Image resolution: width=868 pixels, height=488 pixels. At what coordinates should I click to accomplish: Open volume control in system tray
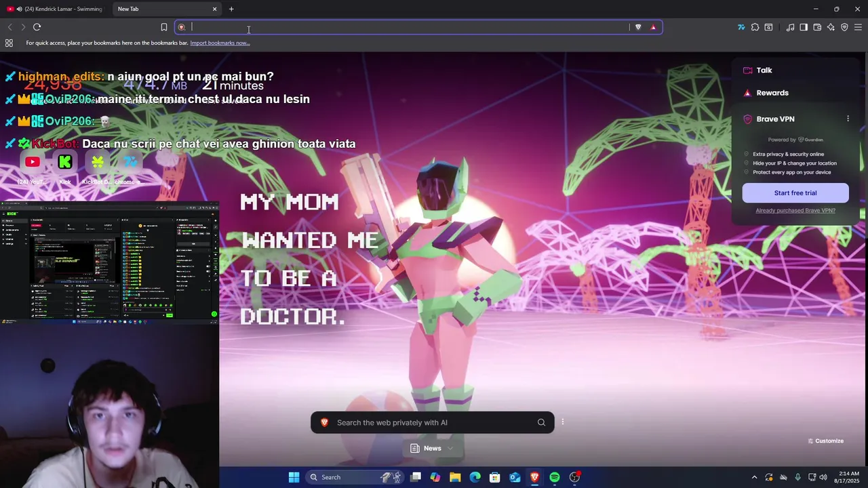pyautogui.click(x=823, y=477)
